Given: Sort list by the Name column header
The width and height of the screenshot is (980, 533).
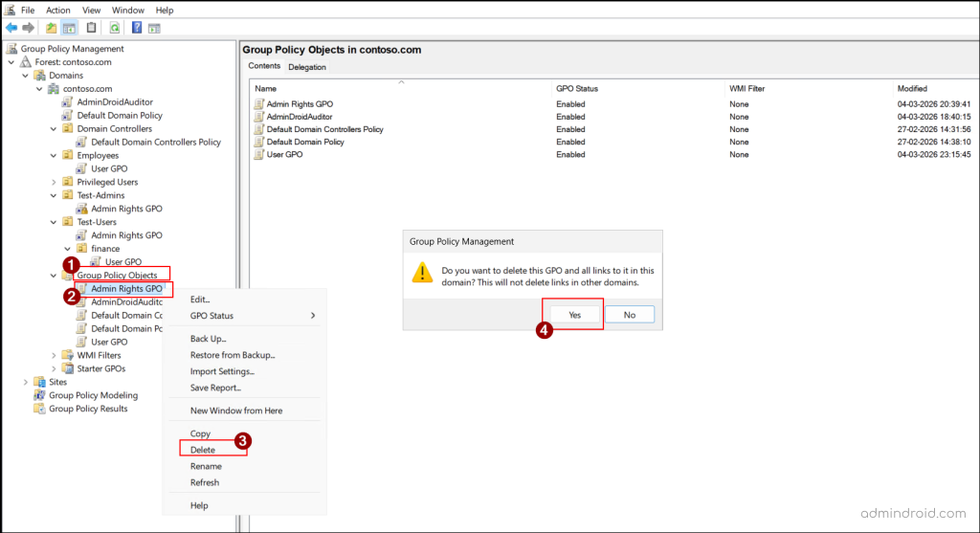Looking at the screenshot, I should pos(401,89).
